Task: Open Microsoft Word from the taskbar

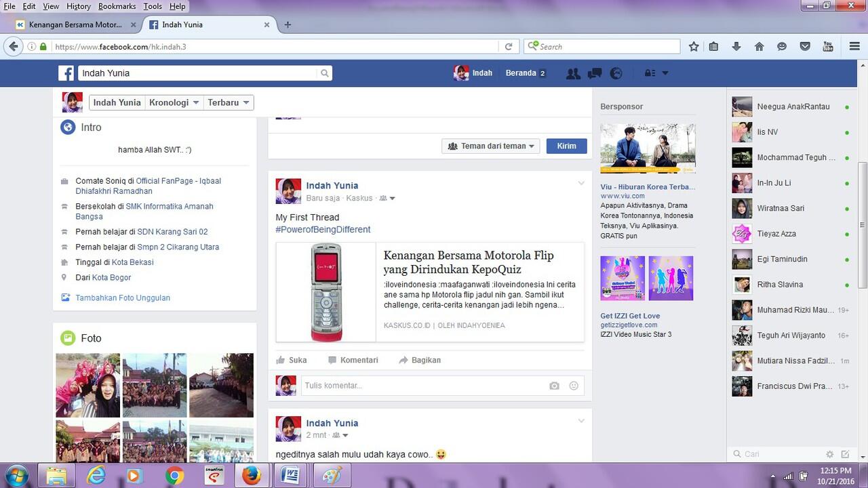Action: (x=292, y=476)
